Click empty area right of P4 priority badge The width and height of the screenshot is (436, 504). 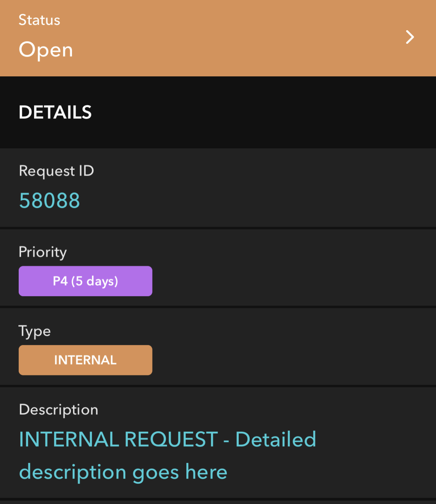[x=292, y=281]
